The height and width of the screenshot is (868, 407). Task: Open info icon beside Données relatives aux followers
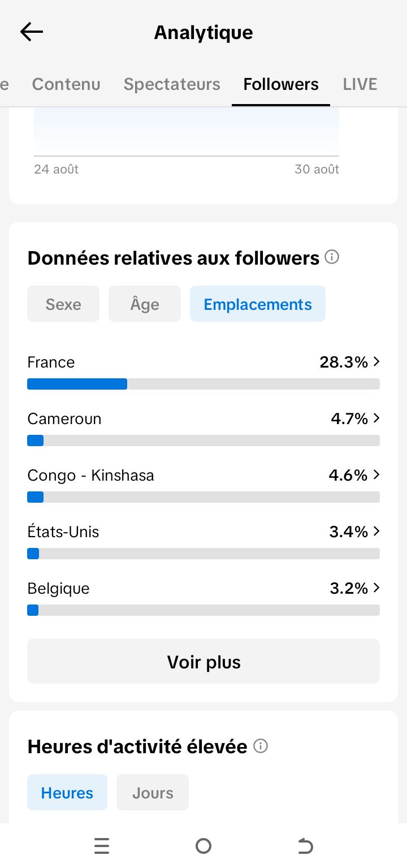point(332,258)
